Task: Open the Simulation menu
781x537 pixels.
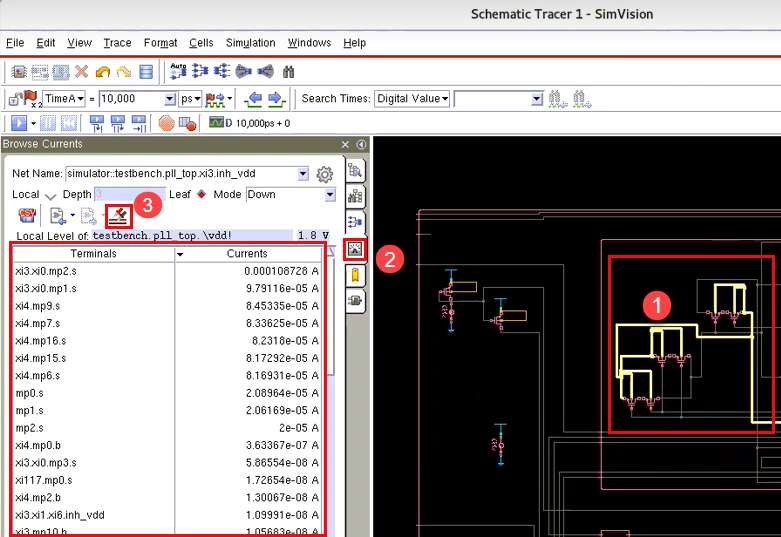Action: [x=250, y=43]
